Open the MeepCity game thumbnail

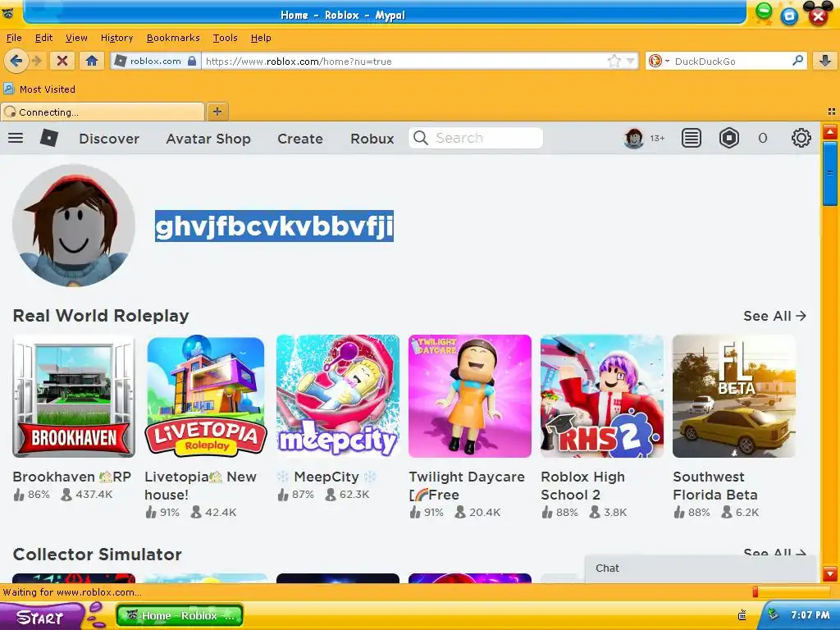tap(338, 396)
